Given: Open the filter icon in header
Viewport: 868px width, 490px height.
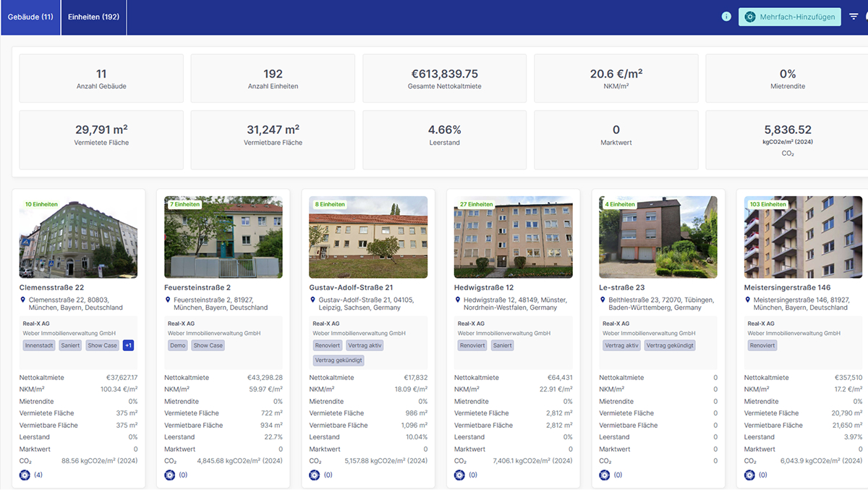Looking at the screenshot, I should (854, 17).
